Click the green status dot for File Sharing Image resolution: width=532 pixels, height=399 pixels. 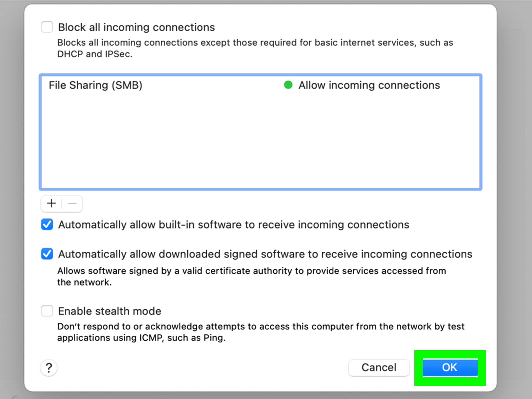(x=288, y=85)
